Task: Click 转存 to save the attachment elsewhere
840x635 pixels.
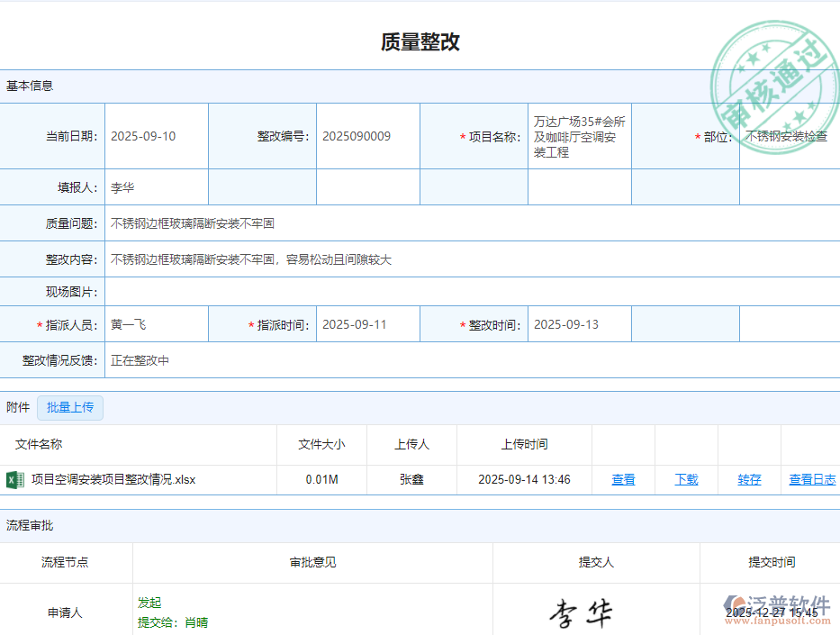Action: 749,479
